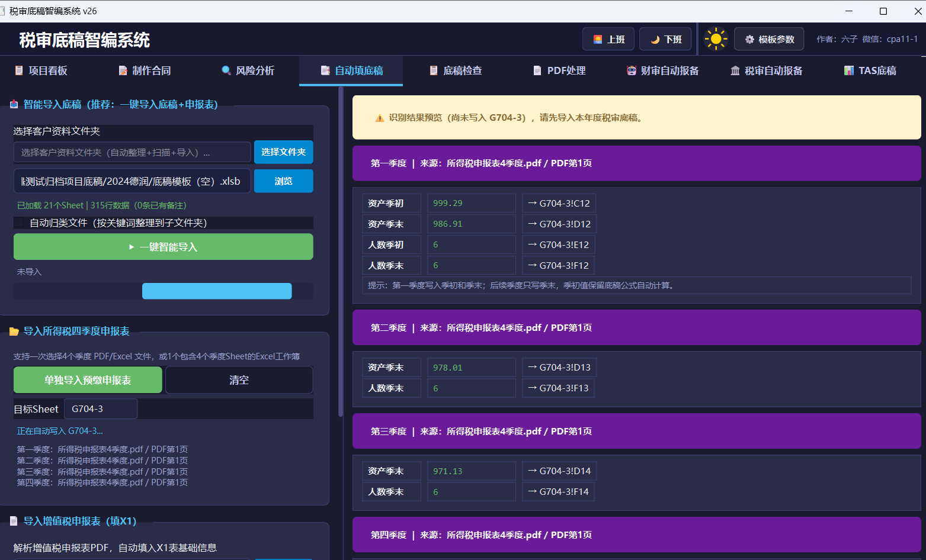Click the sun theme toggle icon
This screenshot has height=560, width=926.
point(716,39)
